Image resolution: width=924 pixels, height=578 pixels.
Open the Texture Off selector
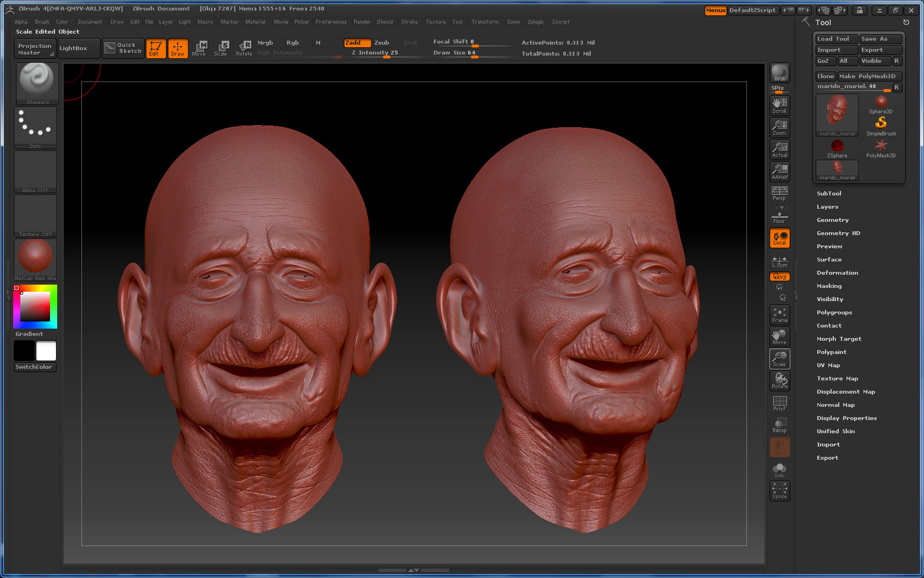coord(35,216)
